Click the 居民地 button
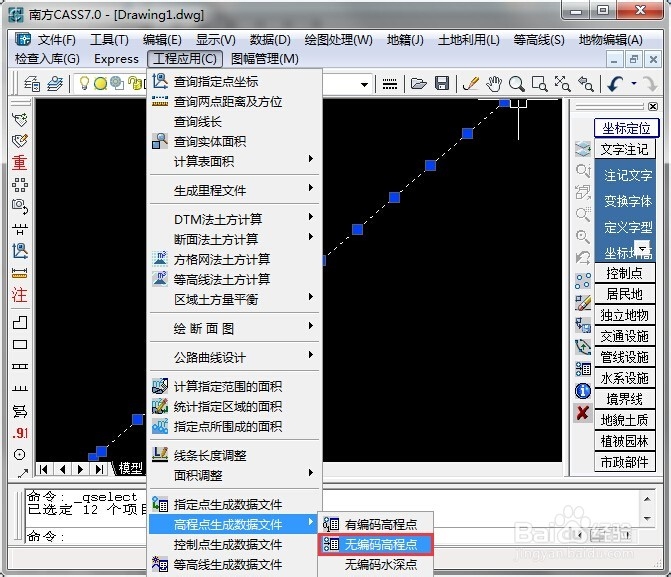The height and width of the screenshot is (577, 671). (624, 294)
